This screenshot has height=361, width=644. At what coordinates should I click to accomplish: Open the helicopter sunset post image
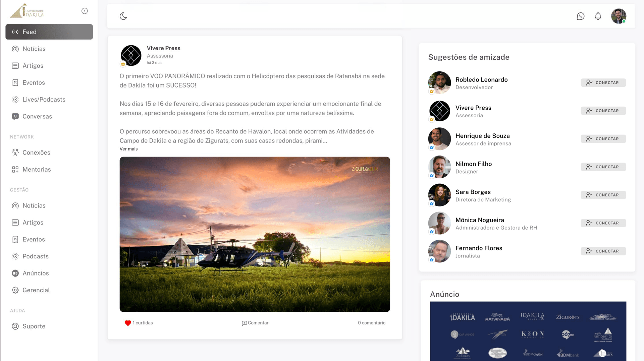click(x=255, y=234)
